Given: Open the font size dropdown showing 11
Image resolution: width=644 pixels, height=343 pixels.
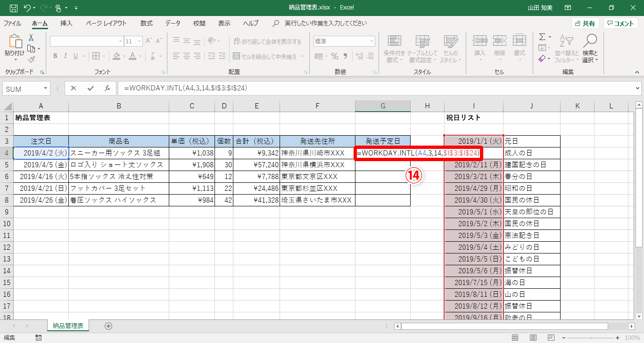Looking at the screenshot, I should (139, 41).
